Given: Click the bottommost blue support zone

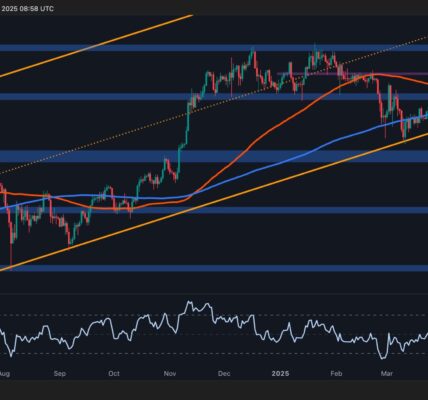Looking at the screenshot, I should [214, 268].
